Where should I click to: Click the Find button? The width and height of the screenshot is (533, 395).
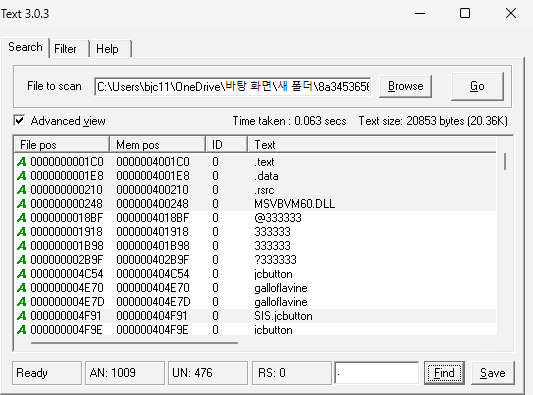(x=444, y=373)
